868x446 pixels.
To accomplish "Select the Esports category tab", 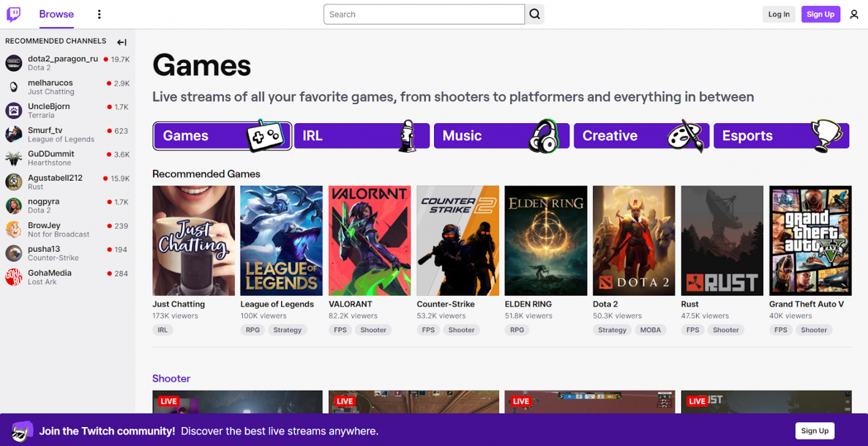I will pyautogui.click(x=782, y=136).
